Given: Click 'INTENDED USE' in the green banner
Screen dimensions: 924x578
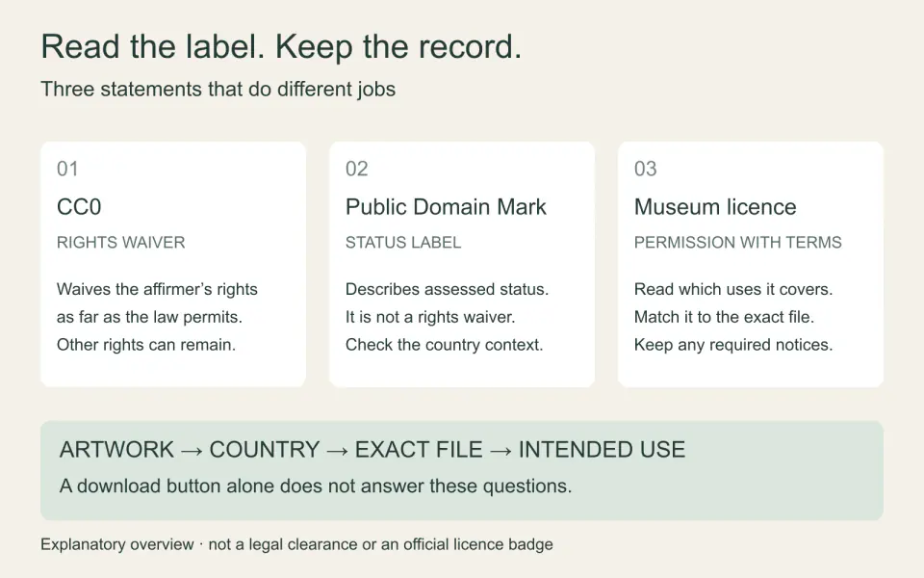Looking at the screenshot, I should [x=603, y=450].
